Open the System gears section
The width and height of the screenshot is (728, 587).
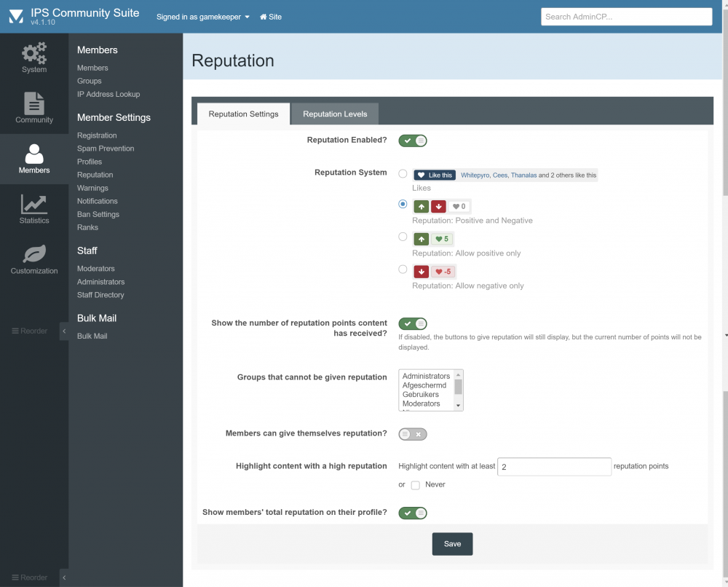[x=34, y=58]
